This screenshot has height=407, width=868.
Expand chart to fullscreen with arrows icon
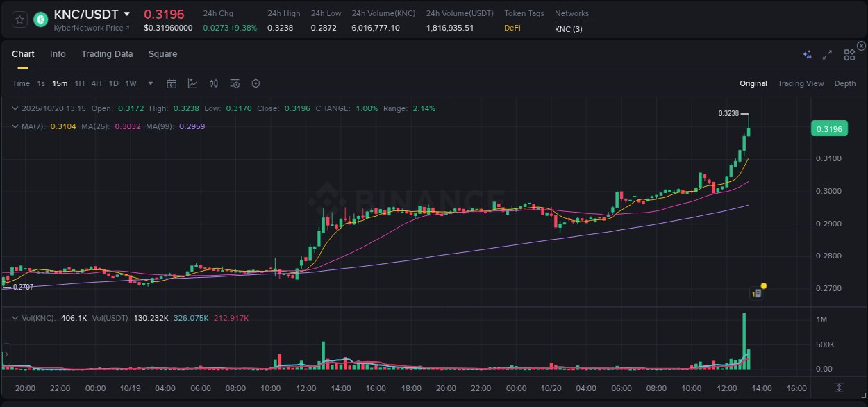click(827, 55)
